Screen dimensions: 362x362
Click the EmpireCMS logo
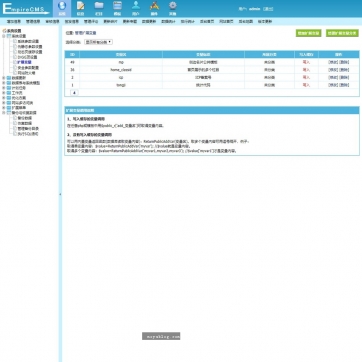point(26,9)
